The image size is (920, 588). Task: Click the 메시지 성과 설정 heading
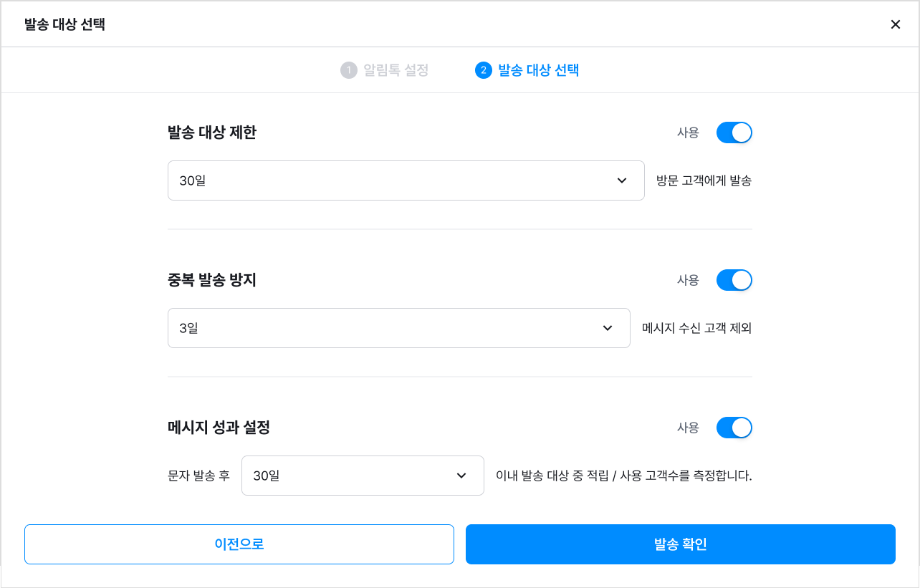tap(219, 428)
